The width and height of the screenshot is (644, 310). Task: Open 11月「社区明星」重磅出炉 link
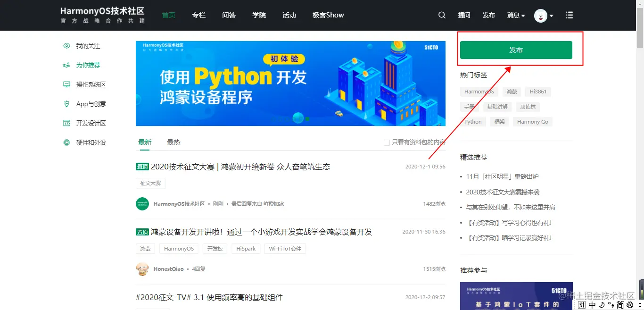[x=502, y=176]
